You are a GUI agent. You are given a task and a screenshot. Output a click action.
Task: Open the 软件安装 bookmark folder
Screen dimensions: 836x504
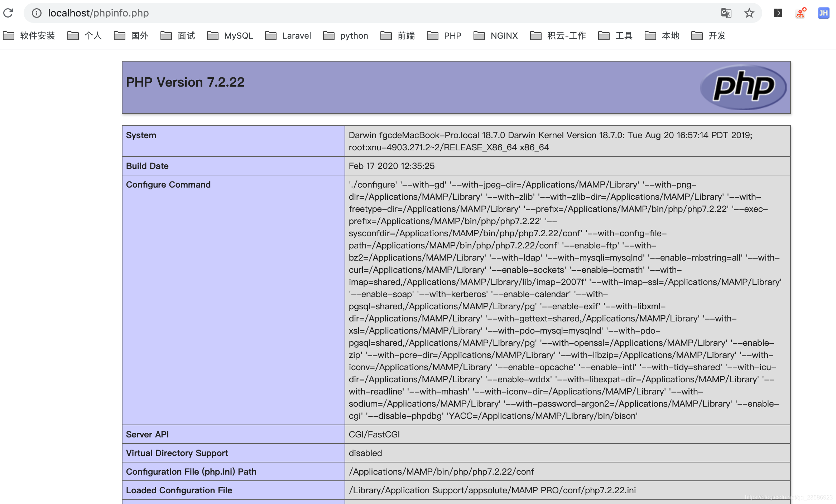pos(29,35)
